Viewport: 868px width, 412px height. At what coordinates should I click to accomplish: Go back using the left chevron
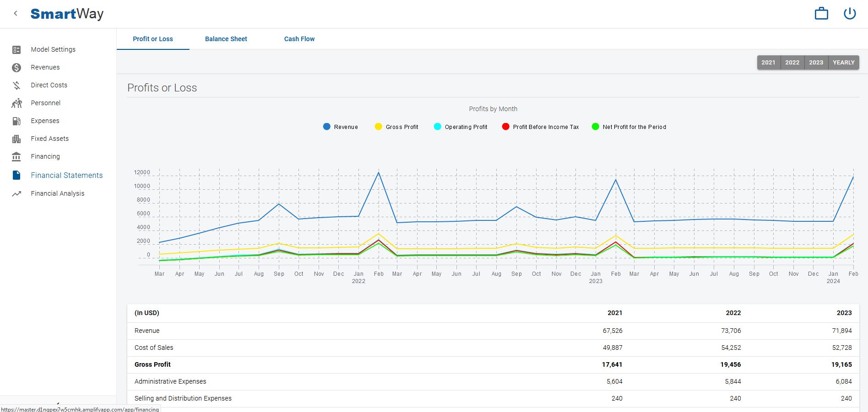pyautogui.click(x=16, y=14)
